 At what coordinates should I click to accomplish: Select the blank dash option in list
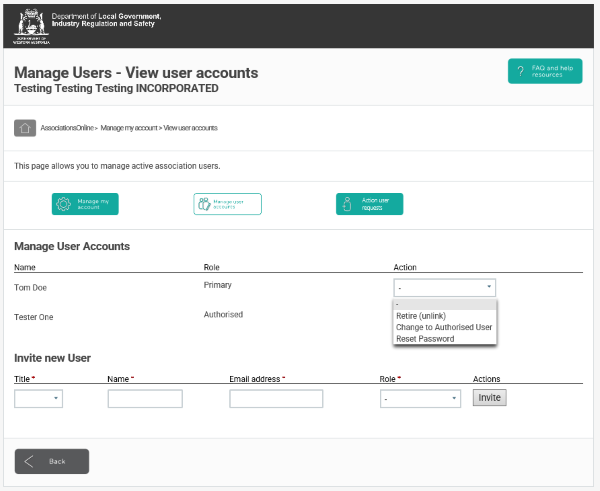coord(445,305)
